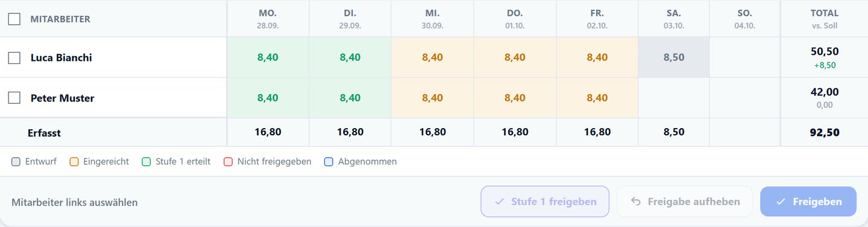Viewport: 868px width, 227px height.
Task: Click the grey Entwurf legend swatch
Action: click(16, 162)
